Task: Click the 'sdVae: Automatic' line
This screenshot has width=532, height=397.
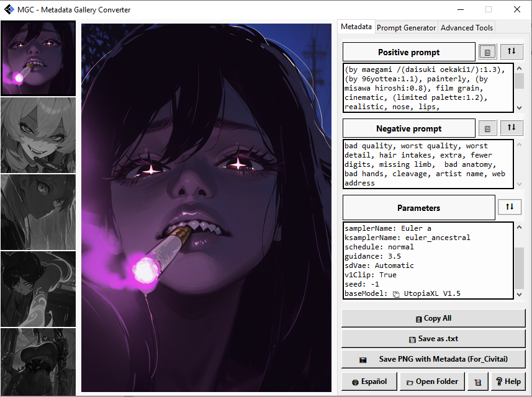Action: [x=379, y=265]
